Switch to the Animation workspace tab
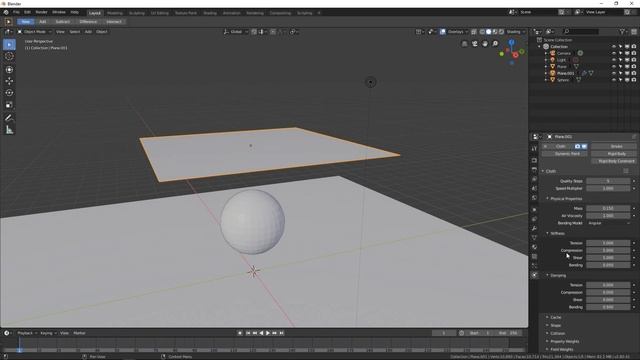 (231, 13)
